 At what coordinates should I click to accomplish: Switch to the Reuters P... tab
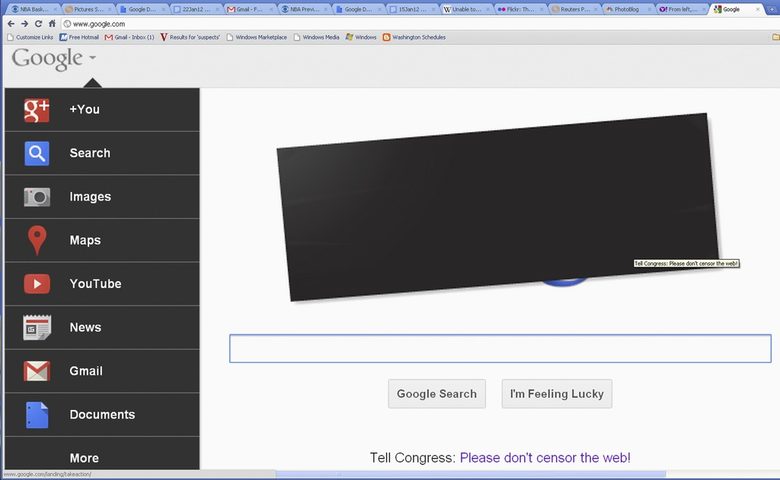(x=575, y=9)
